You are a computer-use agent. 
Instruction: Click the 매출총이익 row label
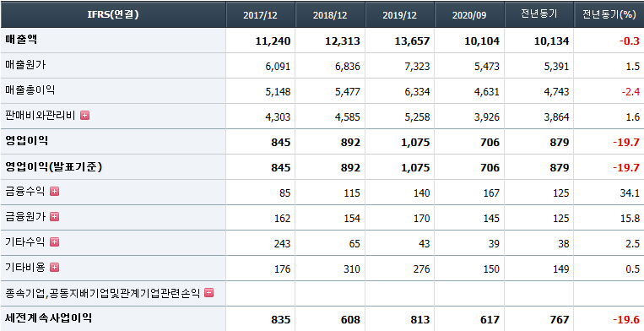(30, 90)
